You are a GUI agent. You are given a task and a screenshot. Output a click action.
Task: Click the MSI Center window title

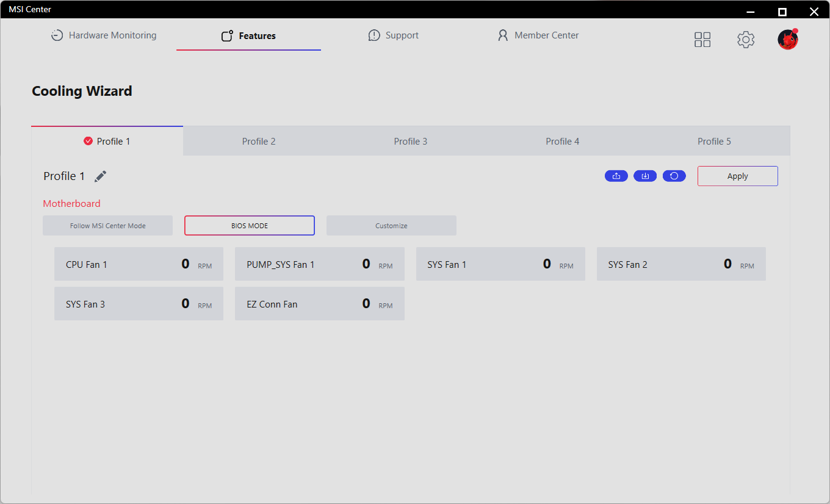[30, 9]
